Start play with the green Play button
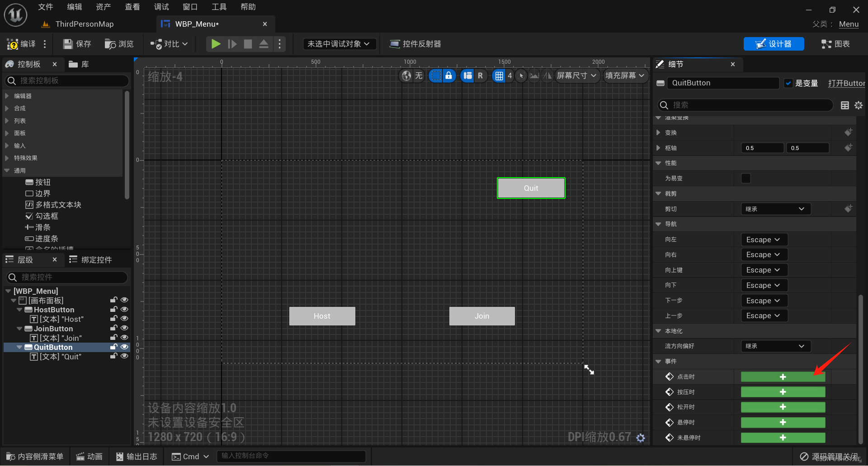The image size is (868, 466). 216,44
